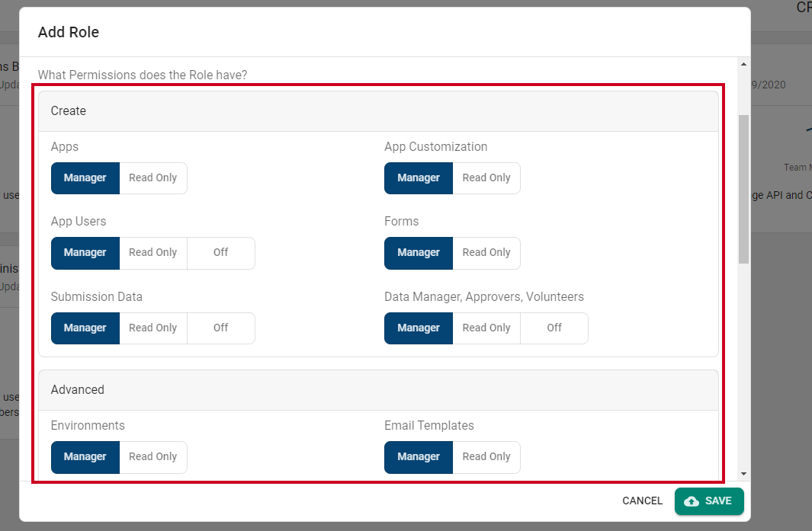Click the Create section header
This screenshot has width=812, height=531.
[379, 111]
